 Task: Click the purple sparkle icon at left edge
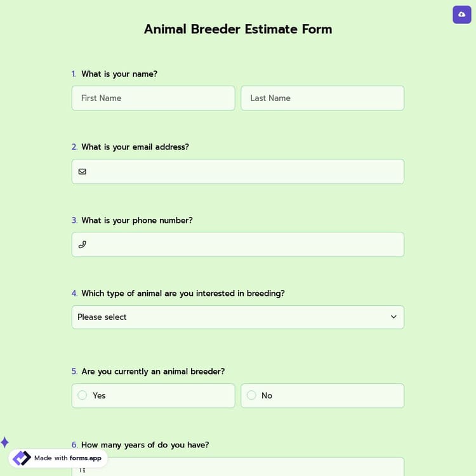click(x=4, y=442)
